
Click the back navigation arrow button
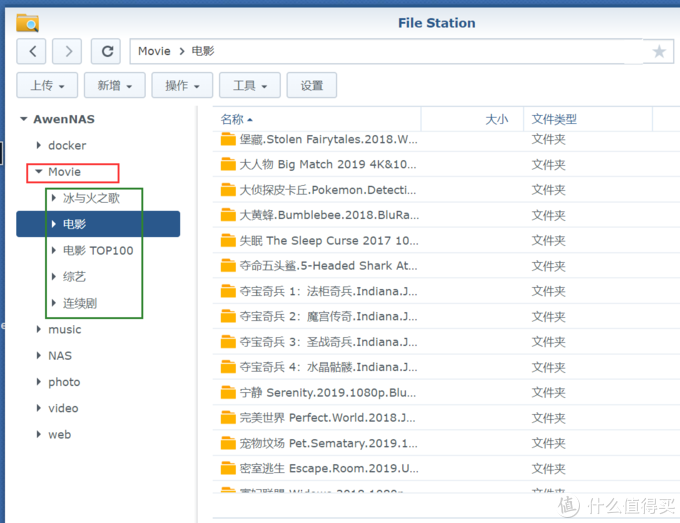click(32, 51)
